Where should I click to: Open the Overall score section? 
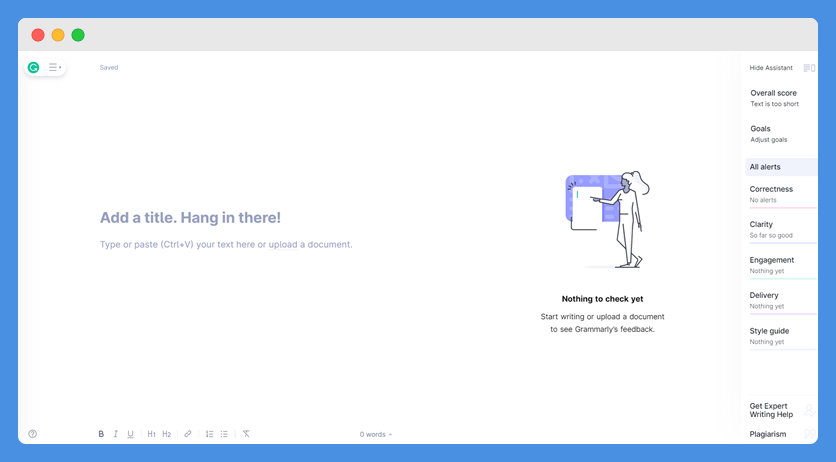[775, 98]
